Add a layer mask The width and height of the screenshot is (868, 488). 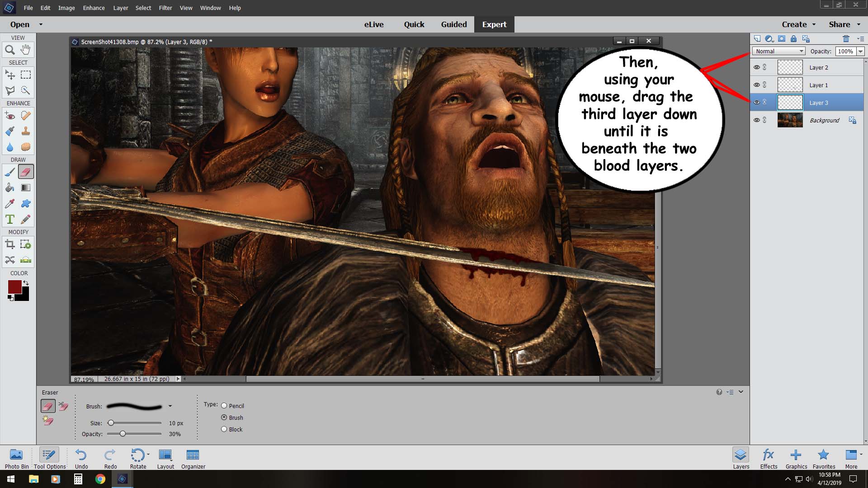point(782,39)
